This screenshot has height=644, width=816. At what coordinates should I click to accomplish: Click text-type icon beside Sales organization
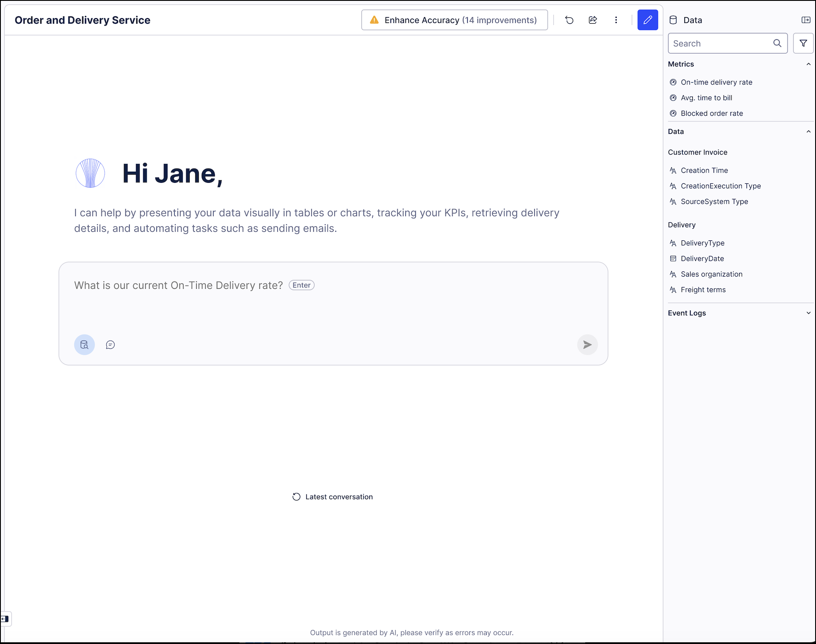pyautogui.click(x=673, y=274)
